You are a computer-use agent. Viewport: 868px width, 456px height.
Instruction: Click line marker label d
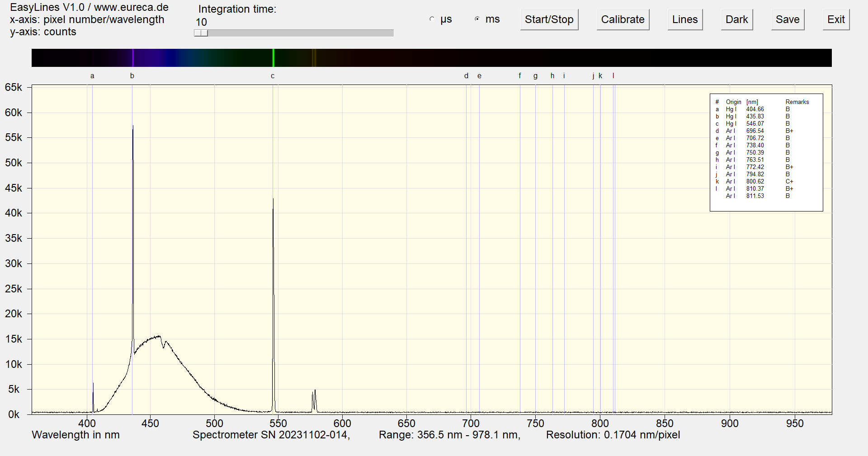pyautogui.click(x=466, y=76)
